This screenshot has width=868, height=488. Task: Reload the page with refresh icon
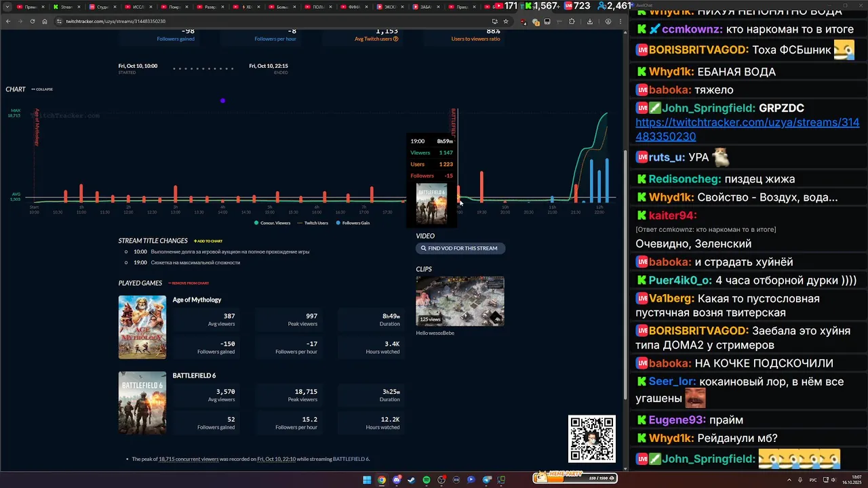(x=33, y=21)
